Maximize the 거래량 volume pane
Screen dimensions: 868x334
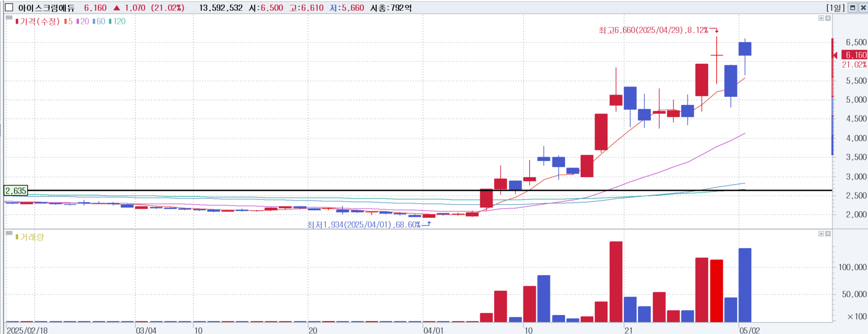click(x=821, y=233)
